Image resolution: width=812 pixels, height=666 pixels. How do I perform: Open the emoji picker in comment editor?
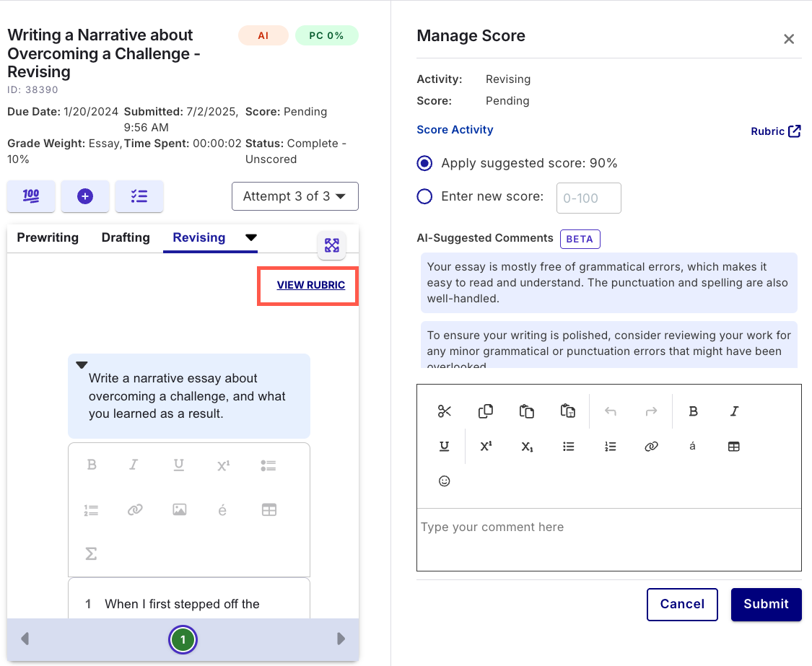click(444, 481)
